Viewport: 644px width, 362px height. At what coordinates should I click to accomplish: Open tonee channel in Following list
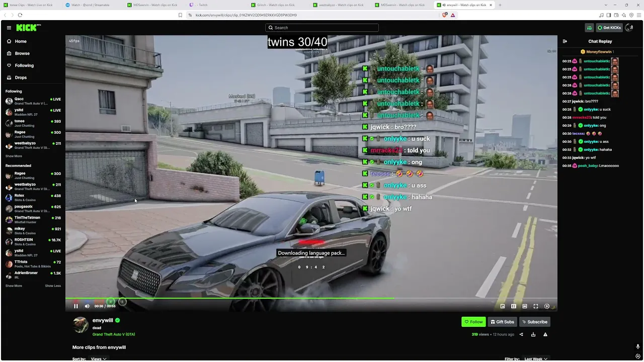pyautogui.click(x=33, y=123)
